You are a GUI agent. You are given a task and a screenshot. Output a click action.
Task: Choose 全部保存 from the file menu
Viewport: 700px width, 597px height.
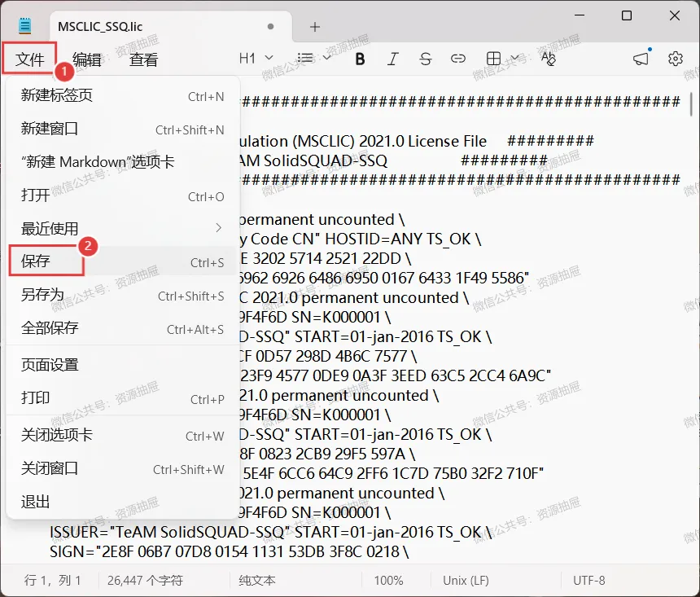[122, 328]
